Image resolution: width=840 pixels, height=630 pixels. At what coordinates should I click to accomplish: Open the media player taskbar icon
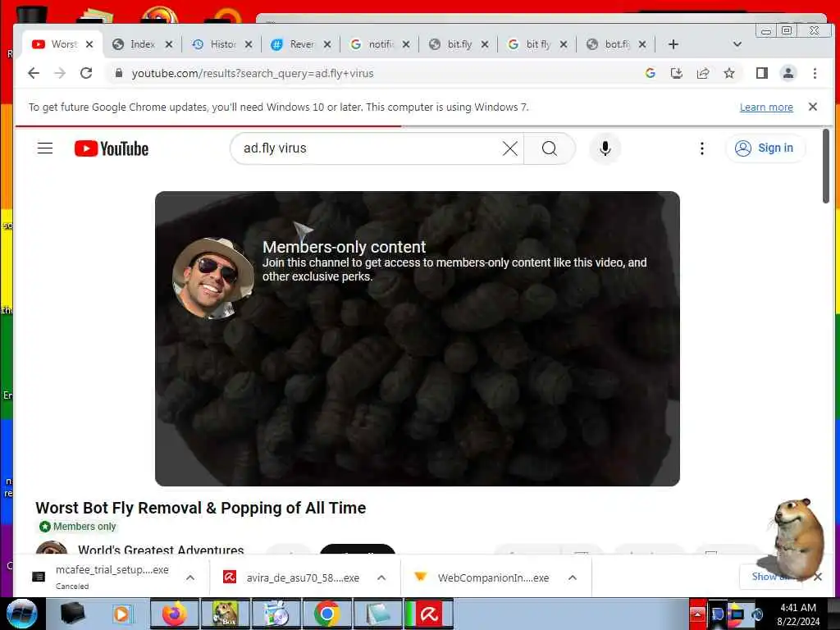click(121, 614)
